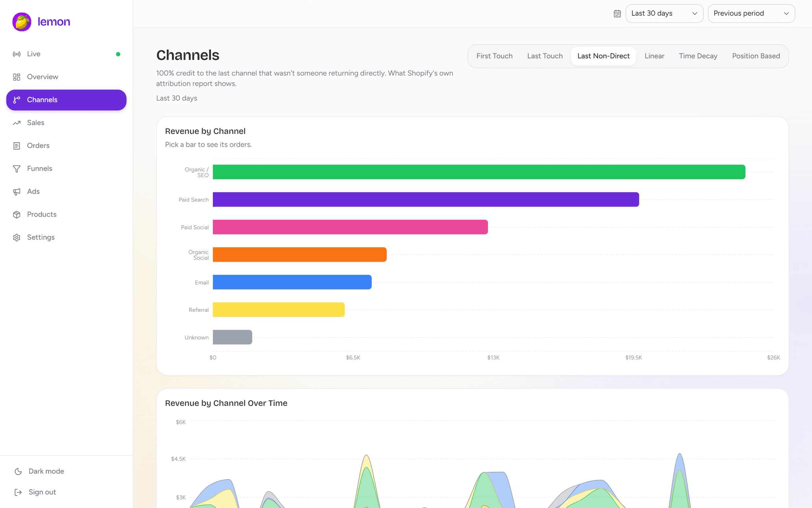Click the Channels page title
Image resolution: width=812 pixels, height=508 pixels.
click(188, 55)
